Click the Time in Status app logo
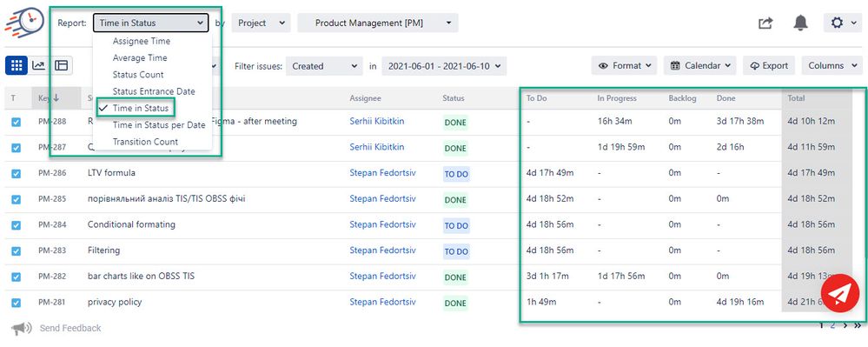Image resolution: width=868 pixels, height=347 pixels. (23, 23)
